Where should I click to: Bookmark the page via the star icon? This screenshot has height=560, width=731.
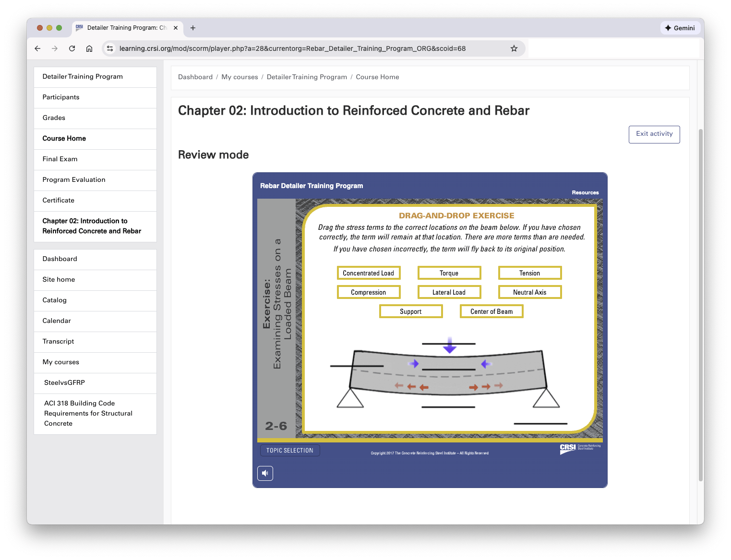tap(514, 48)
